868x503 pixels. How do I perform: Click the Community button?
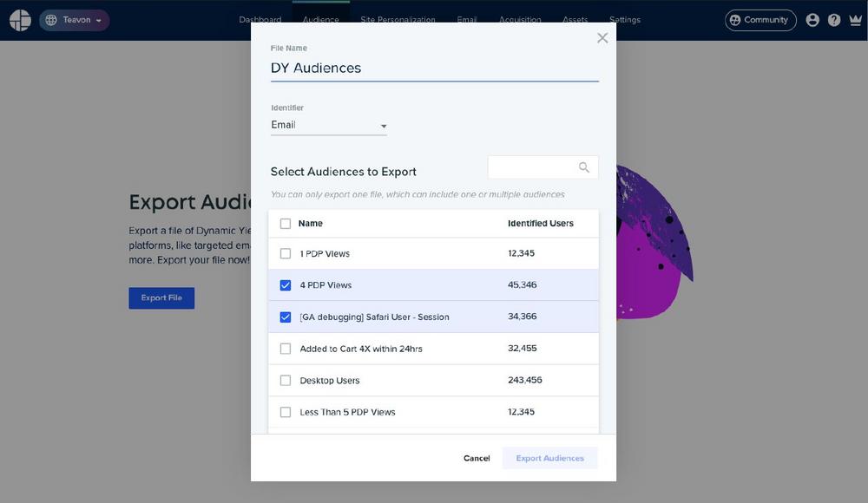click(759, 20)
